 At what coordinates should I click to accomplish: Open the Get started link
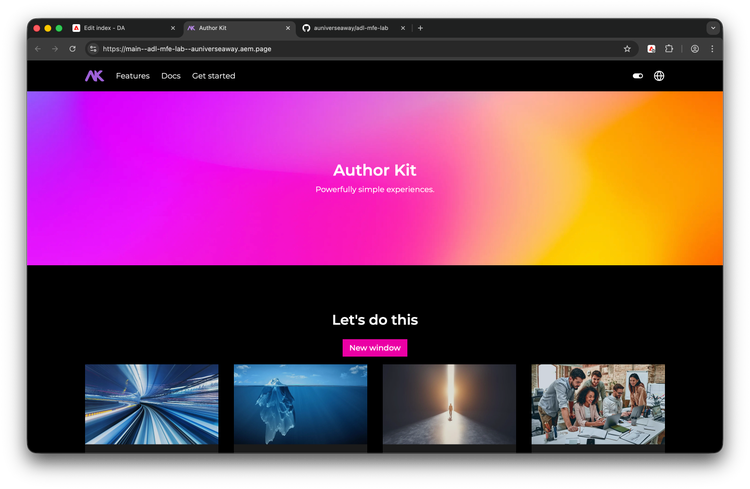pos(213,76)
